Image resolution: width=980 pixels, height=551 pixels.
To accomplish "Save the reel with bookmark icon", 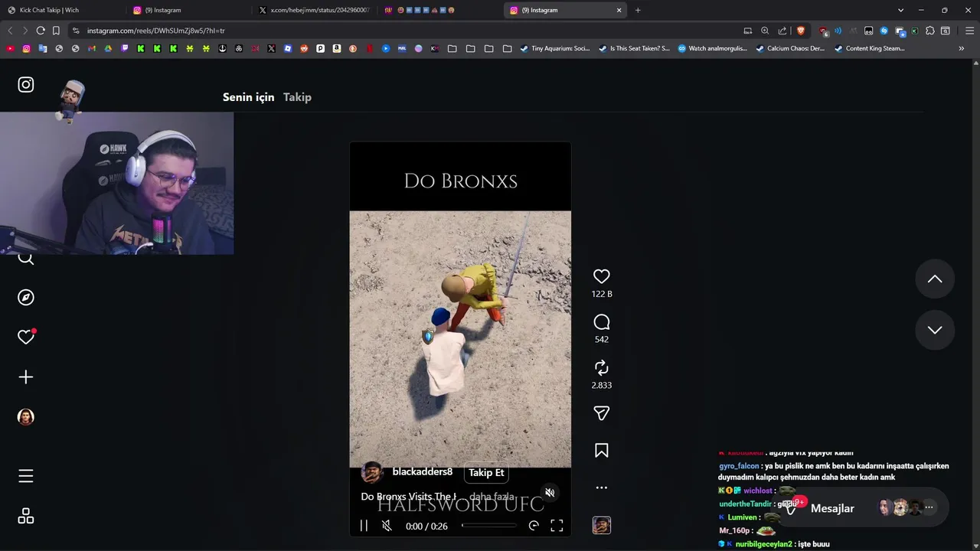I will (602, 451).
